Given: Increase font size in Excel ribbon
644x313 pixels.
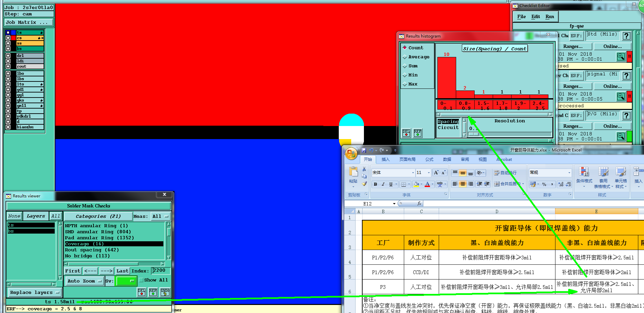Looking at the screenshot, I should 436,173.
